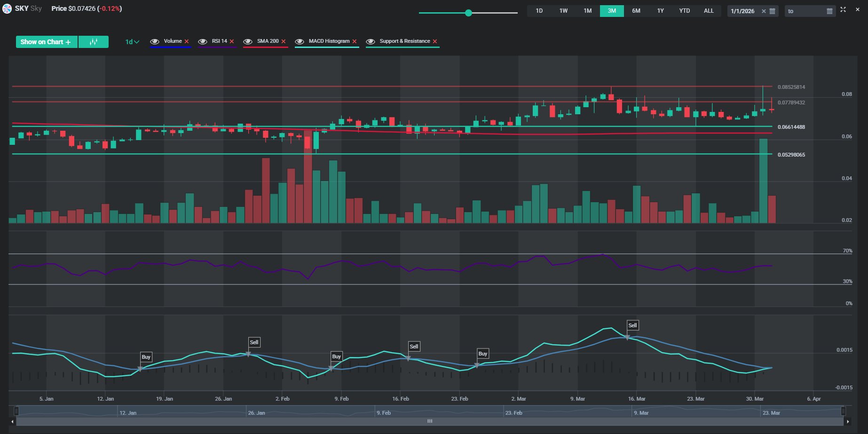This screenshot has width=868, height=434.
Task: Expand the chart to fullscreen
Action: (843, 9)
